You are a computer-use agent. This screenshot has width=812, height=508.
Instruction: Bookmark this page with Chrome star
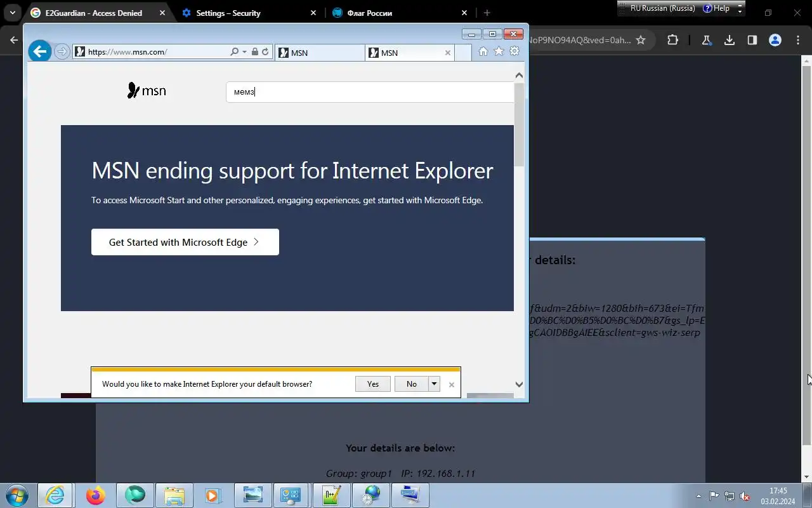[x=641, y=40]
